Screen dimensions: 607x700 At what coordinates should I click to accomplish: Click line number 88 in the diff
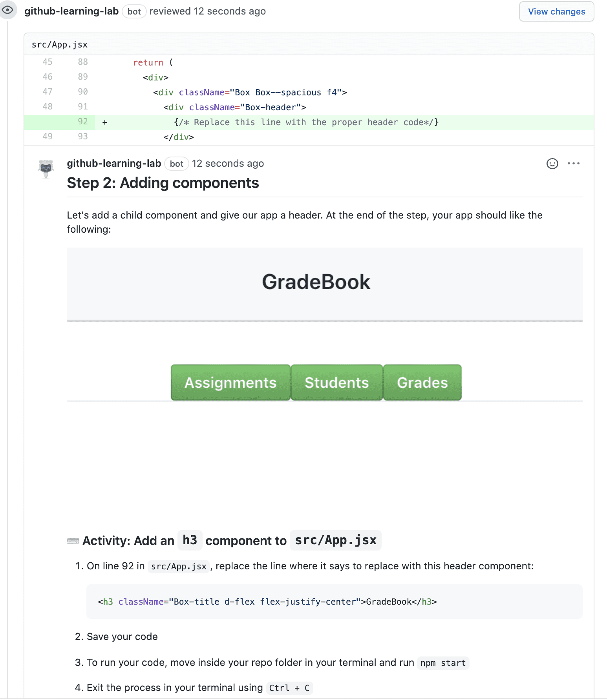(82, 62)
